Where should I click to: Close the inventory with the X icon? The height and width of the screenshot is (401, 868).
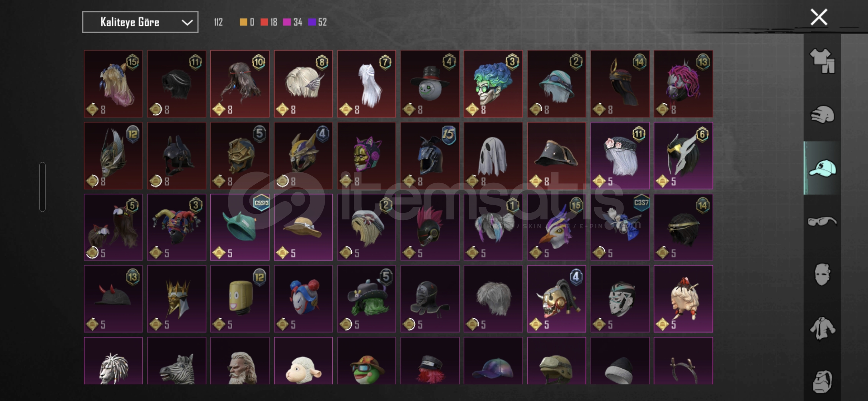819,17
